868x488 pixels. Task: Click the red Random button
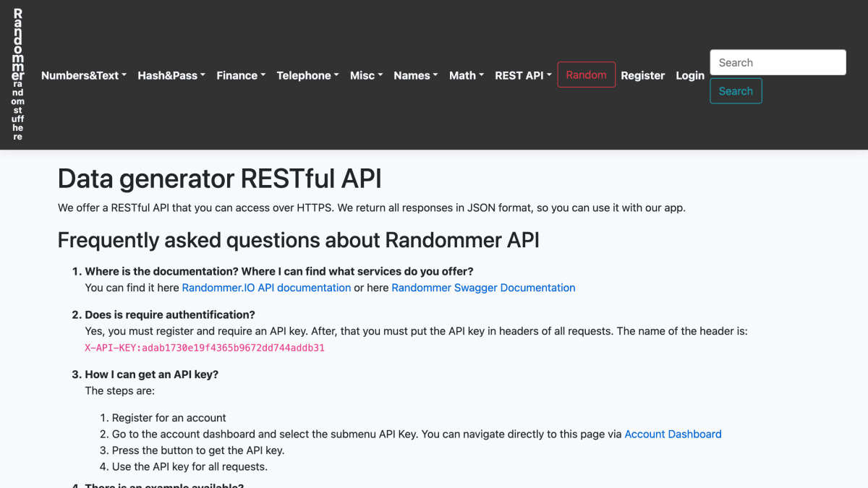(587, 75)
